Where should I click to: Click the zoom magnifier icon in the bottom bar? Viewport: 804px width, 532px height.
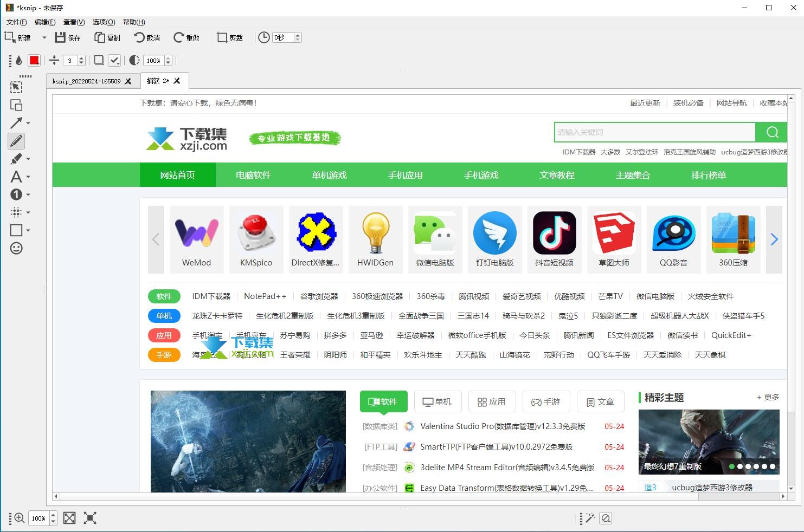click(20, 518)
